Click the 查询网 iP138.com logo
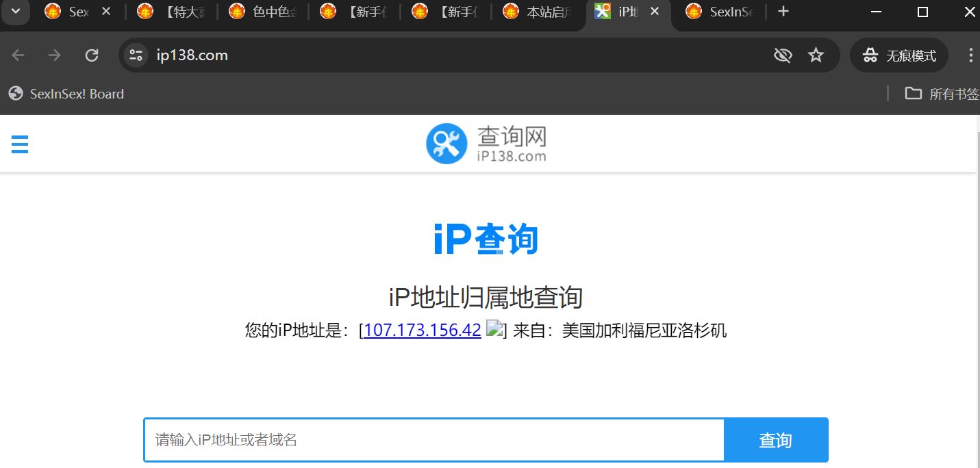 coord(486,144)
